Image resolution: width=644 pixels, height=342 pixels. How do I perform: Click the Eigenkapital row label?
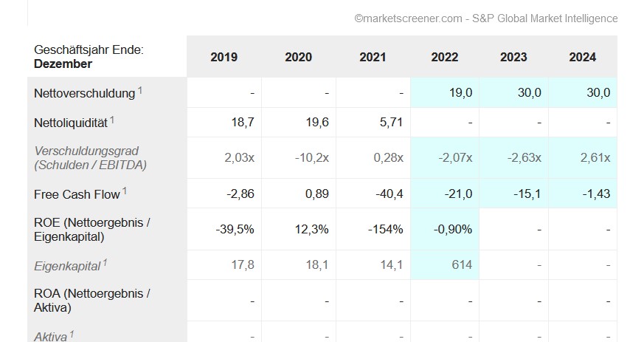(x=68, y=264)
